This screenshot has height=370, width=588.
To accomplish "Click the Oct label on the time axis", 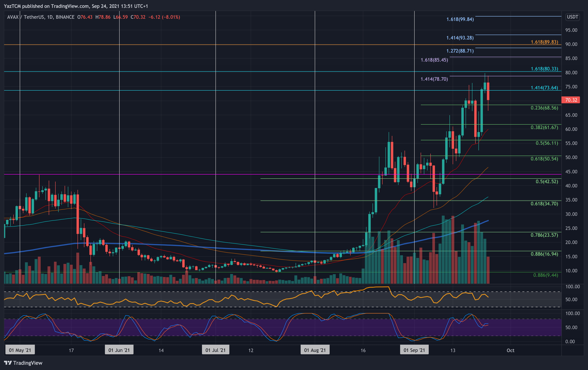I will (510, 350).
